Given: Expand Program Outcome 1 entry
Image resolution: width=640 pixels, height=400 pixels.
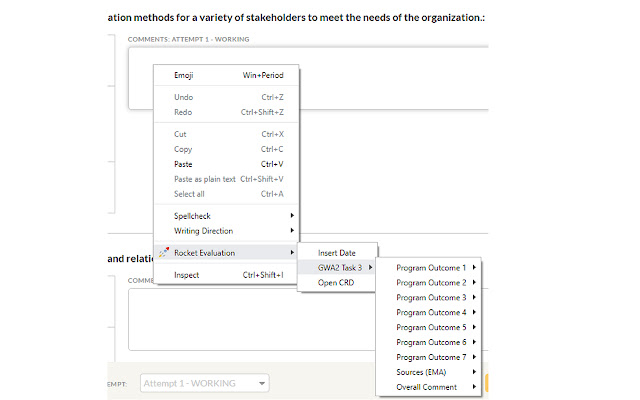Looking at the screenshot, I should [429, 268].
